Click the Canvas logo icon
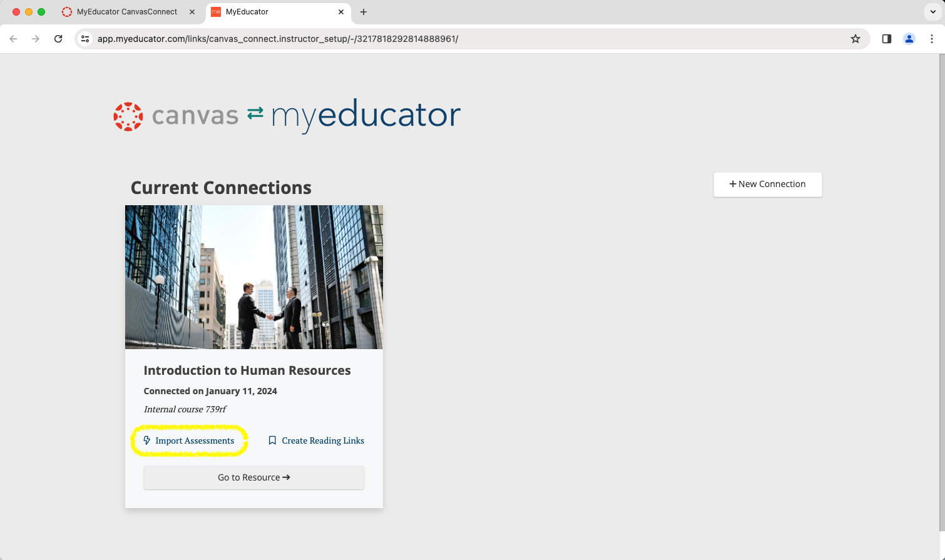 128,116
